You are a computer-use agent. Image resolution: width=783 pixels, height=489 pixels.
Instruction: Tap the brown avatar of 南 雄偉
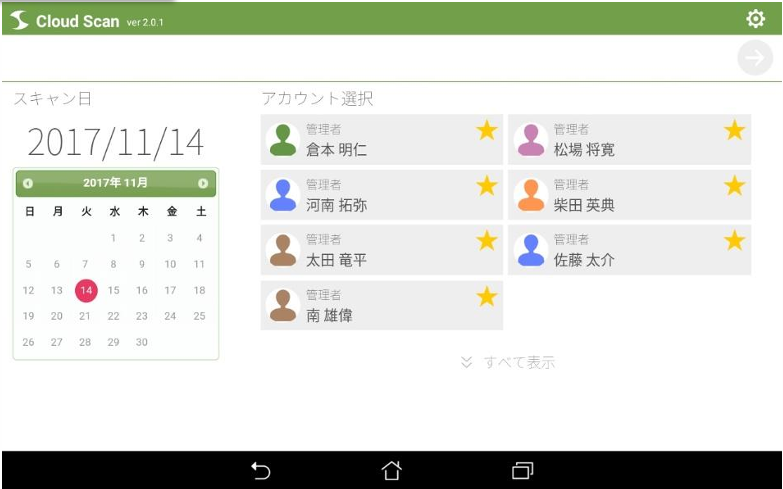point(283,306)
